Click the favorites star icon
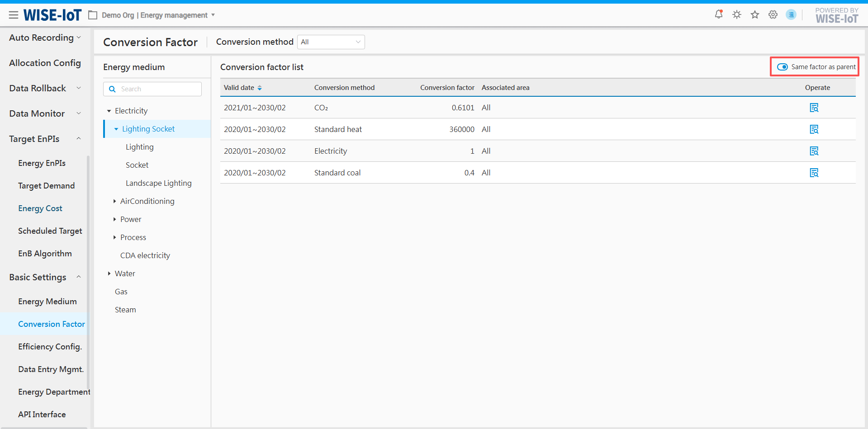 [x=755, y=14]
